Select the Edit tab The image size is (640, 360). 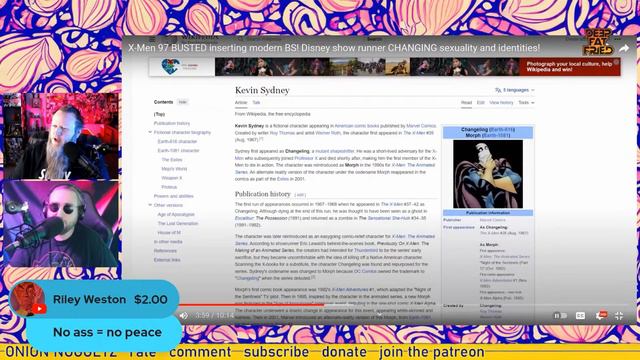(x=481, y=103)
